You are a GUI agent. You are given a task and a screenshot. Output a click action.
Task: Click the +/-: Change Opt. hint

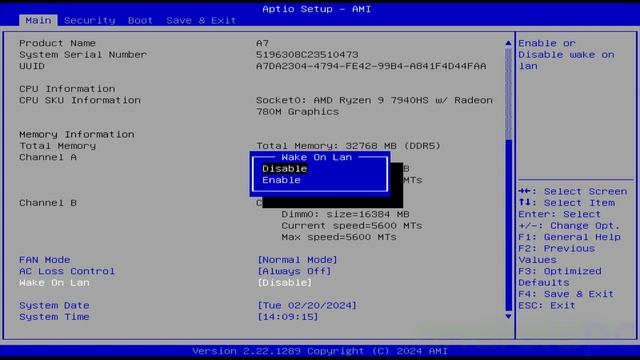pos(569,226)
